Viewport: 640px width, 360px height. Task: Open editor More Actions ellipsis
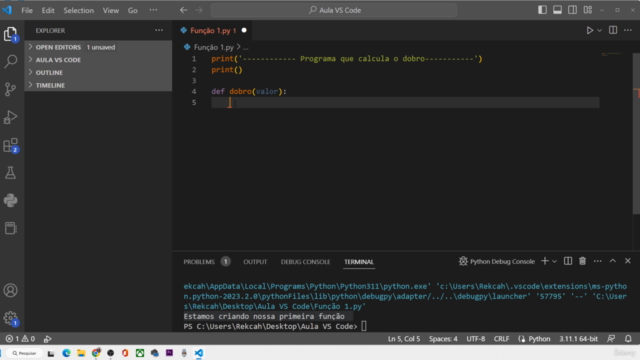pos(628,30)
